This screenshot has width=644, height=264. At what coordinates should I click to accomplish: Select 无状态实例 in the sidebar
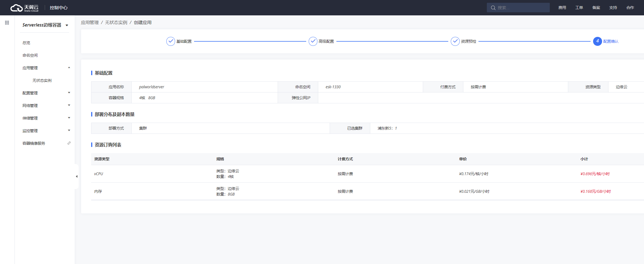[x=42, y=80]
